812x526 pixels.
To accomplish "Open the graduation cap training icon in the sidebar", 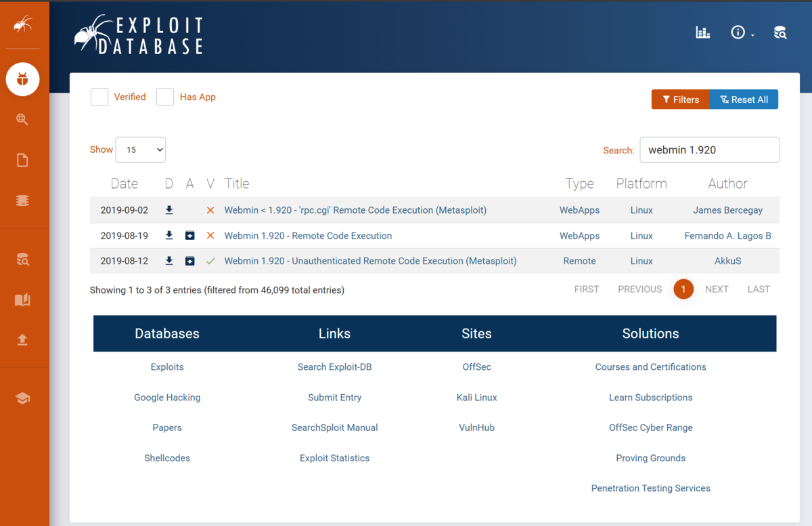I will 22,398.
